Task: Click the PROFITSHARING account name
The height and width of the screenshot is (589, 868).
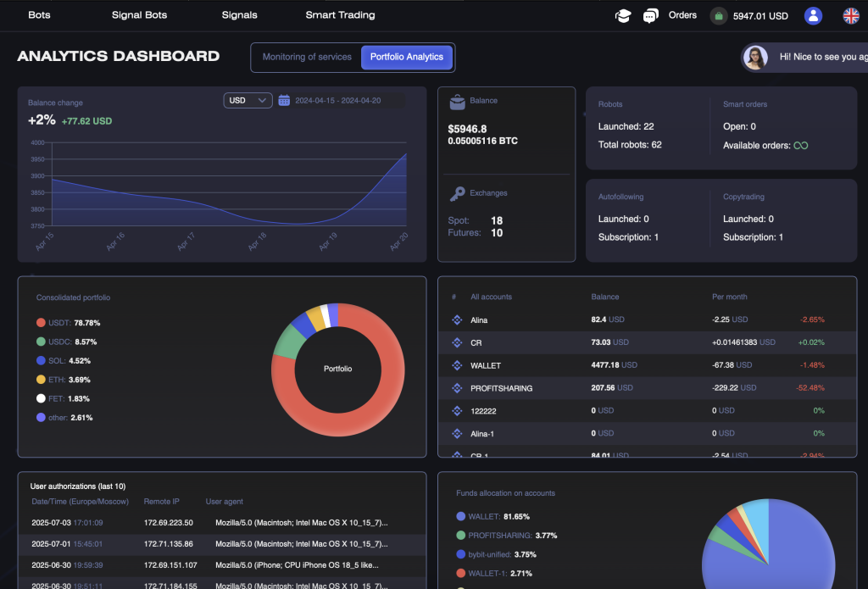Action: [502, 389]
